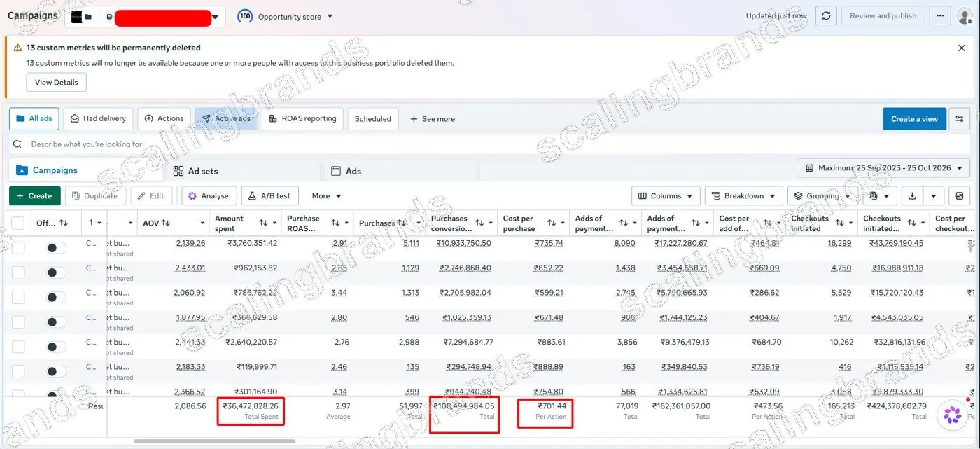Sort by Amount spent column
The height and width of the screenshot is (449, 980).
coord(263,223)
